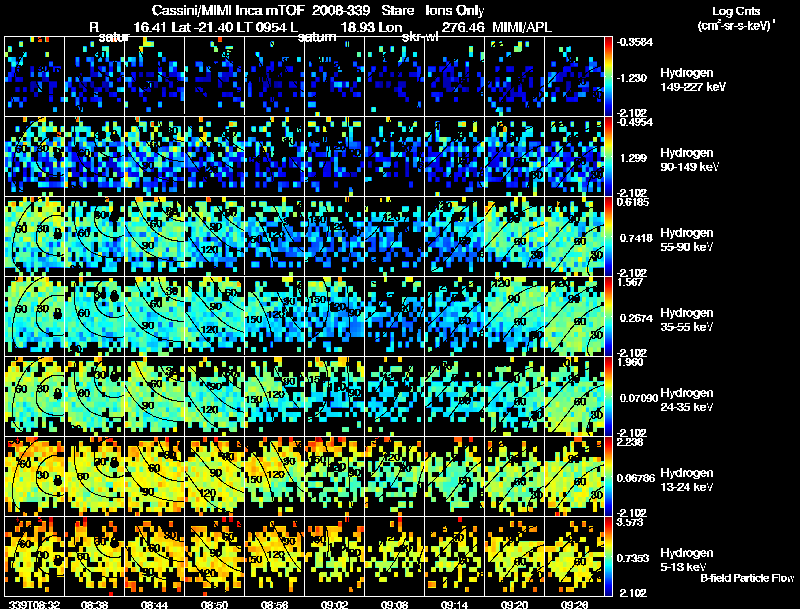
Task: Click the 'Hydrogen 55-90 keV' row label
Action: pos(686,240)
